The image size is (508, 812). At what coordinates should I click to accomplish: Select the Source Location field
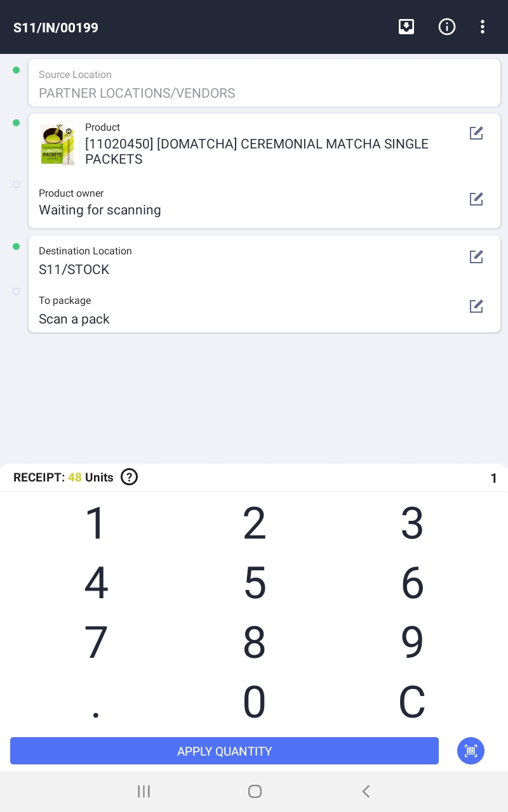click(x=264, y=83)
